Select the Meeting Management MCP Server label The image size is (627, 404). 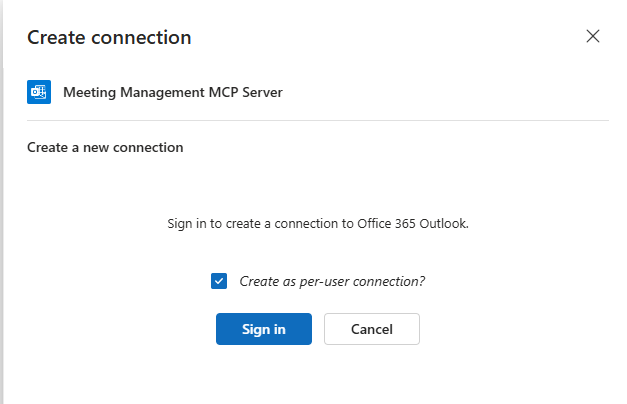(173, 92)
